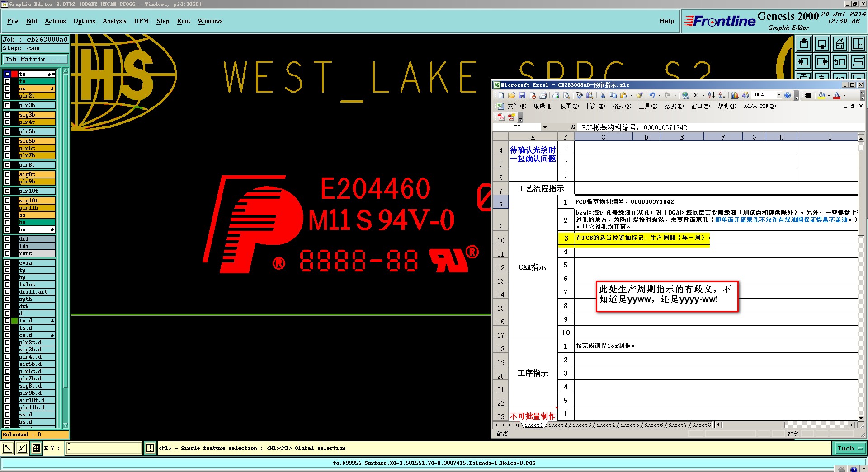Open the Genesis Rout menu
The width and height of the screenshot is (868, 472).
coord(184,21)
